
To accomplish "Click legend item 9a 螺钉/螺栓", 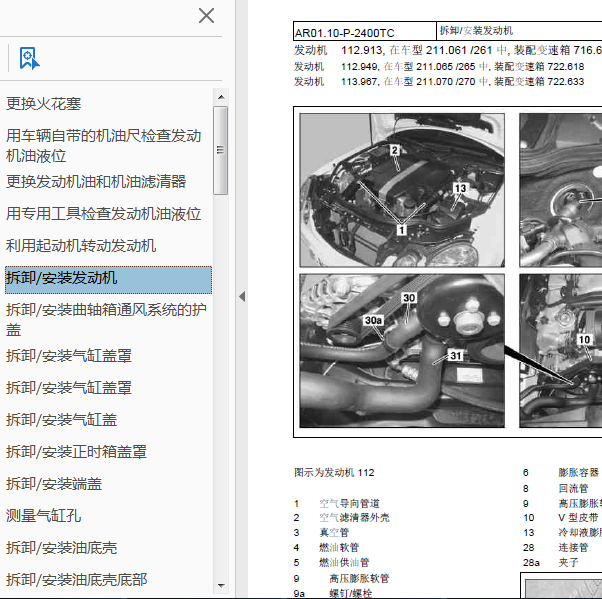I will point(333,593).
